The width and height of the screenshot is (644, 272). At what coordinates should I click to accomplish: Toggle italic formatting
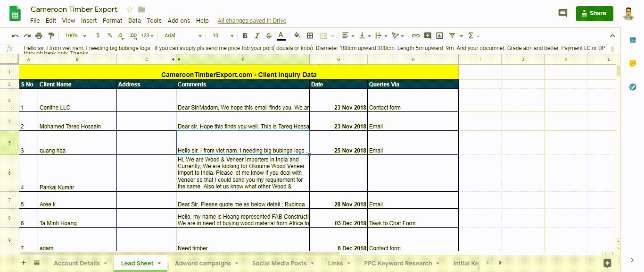pos(257,35)
